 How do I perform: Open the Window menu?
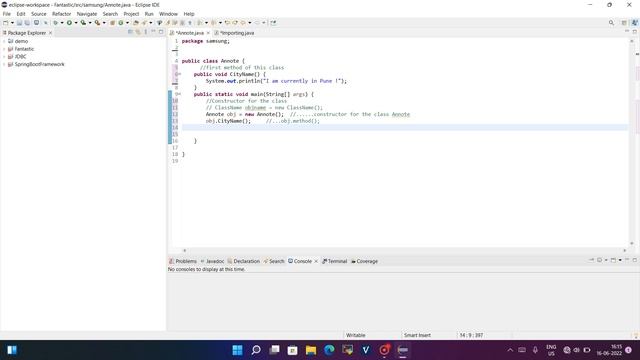click(168, 14)
